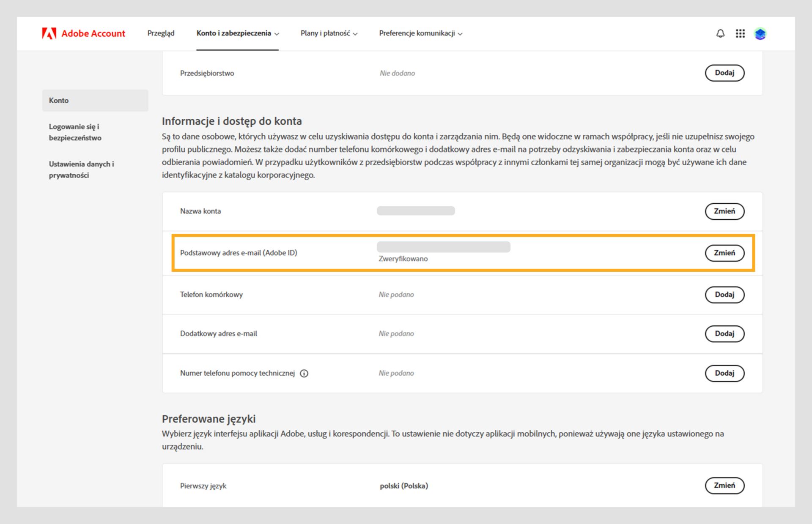Expand the Konto i zabezpieczenia menu

pyautogui.click(x=238, y=33)
